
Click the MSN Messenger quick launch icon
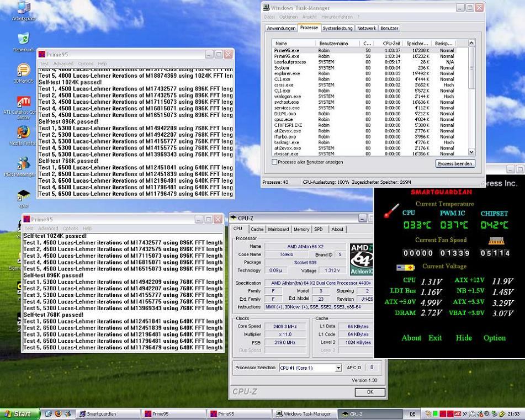tap(68, 414)
